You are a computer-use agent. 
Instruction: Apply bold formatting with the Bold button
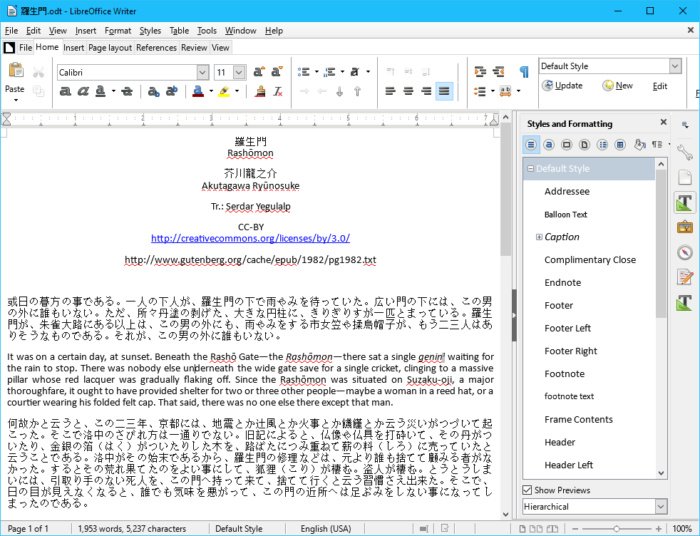pos(65,91)
